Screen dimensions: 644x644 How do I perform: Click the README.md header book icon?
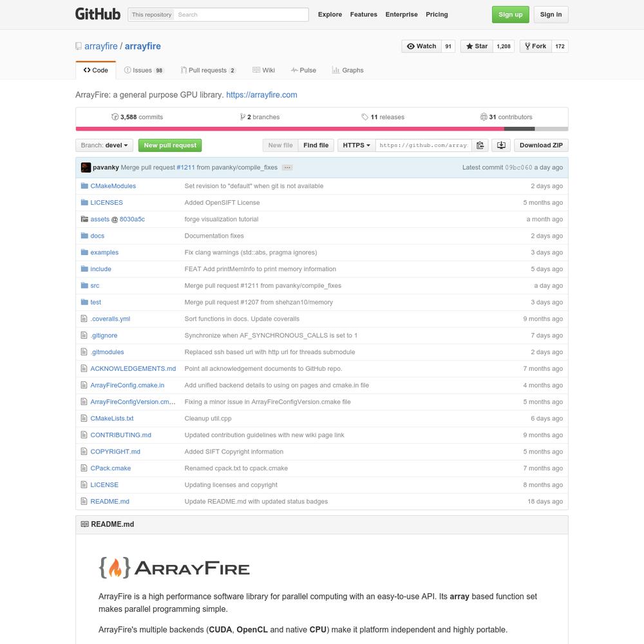(84, 524)
